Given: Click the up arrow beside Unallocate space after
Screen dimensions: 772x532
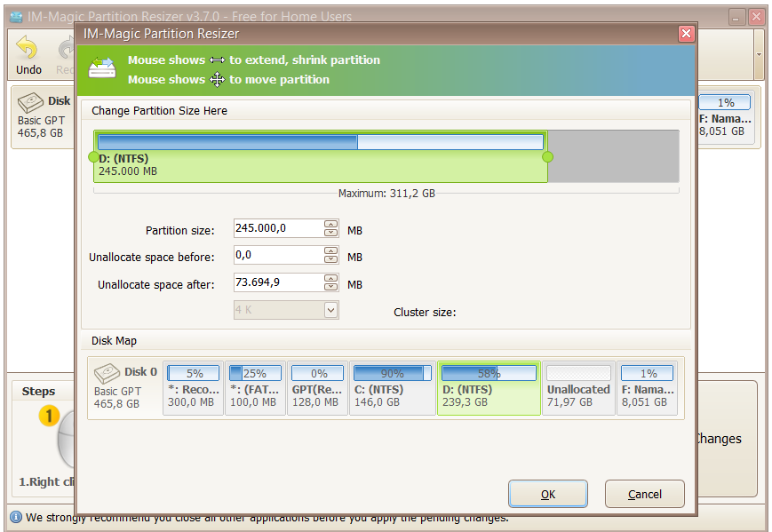Looking at the screenshot, I should [x=330, y=280].
